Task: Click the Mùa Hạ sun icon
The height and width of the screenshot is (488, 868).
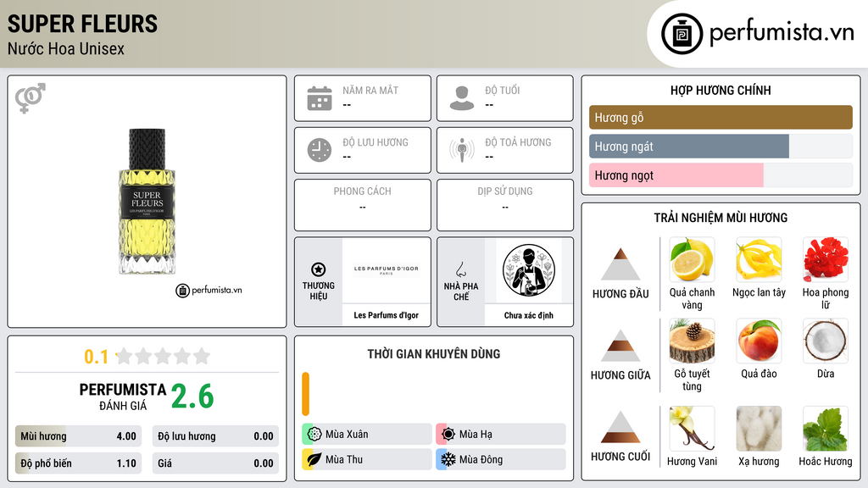Action: (x=448, y=435)
